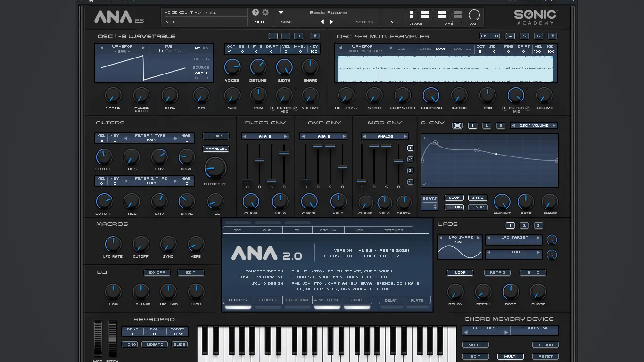
Task: Click the previous sampler waveform arrow
Action: (x=340, y=48)
